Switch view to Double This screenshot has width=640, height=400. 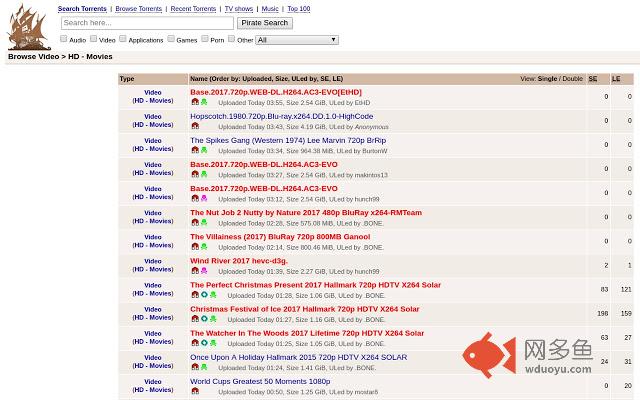click(572, 79)
